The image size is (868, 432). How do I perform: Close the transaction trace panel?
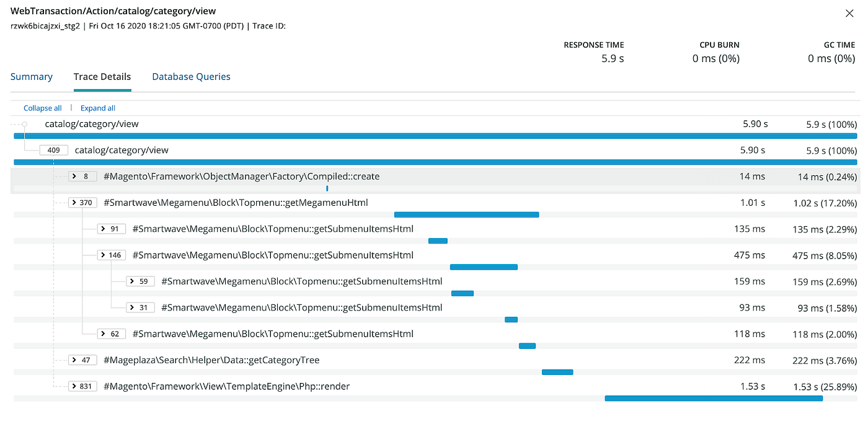click(849, 13)
